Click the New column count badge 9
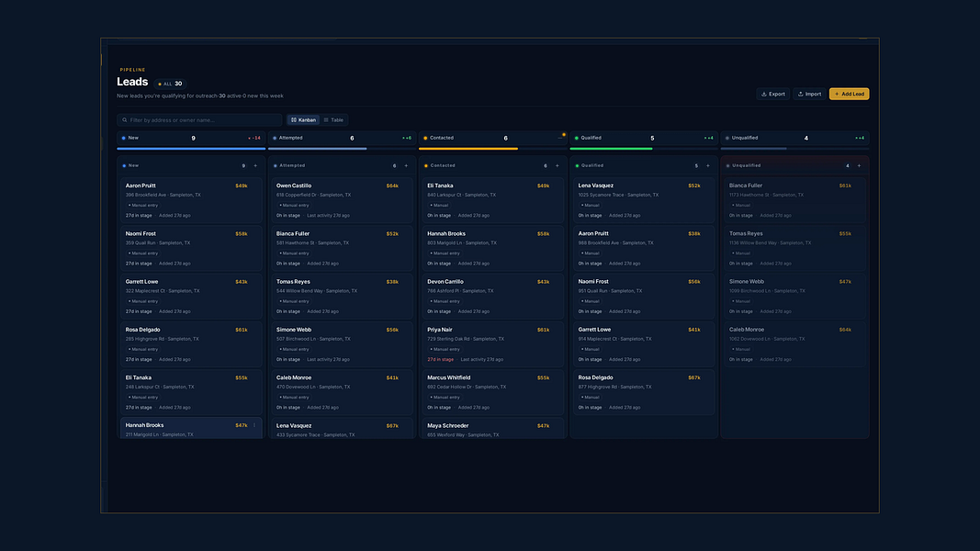980x551 pixels. coord(243,165)
